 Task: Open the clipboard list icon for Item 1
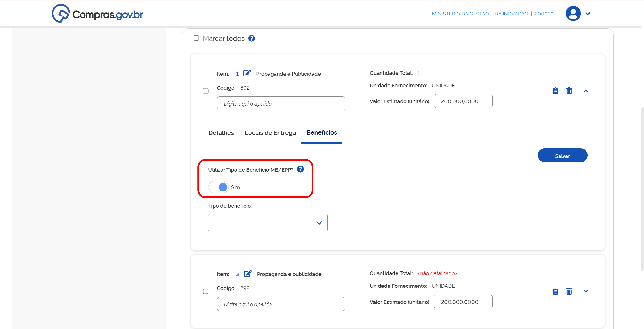coord(555,91)
